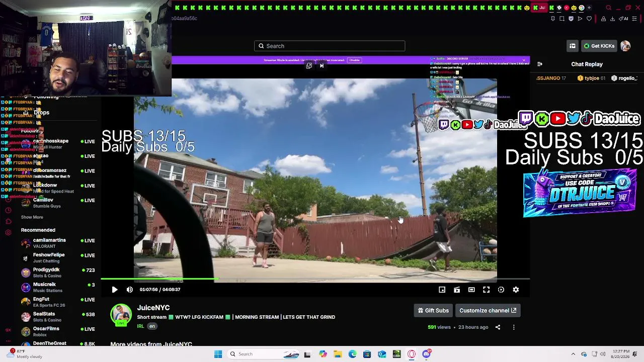The width and height of the screenshot is (644, 362).
Task: Open video player settings gear
Action: [x=516, y=290]
